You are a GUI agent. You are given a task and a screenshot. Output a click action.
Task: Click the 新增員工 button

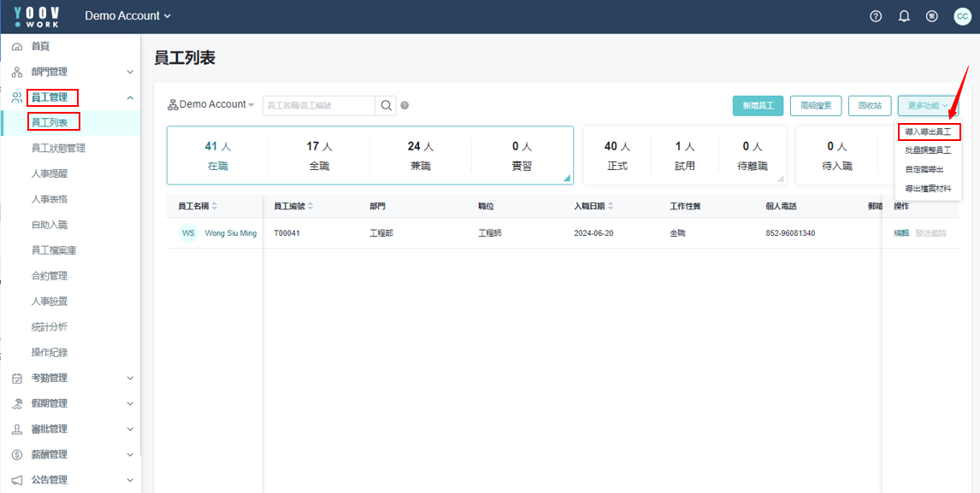click(758, 106)
